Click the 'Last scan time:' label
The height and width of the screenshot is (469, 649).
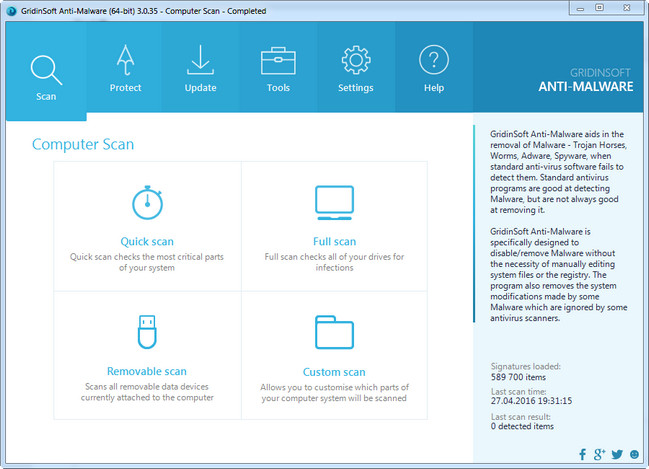point(519,392)
